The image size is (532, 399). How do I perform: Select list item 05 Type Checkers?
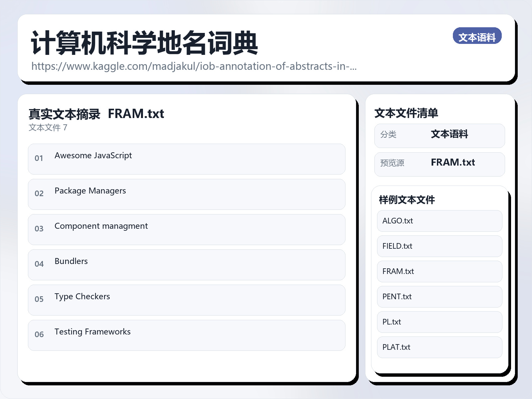(186, 300)
